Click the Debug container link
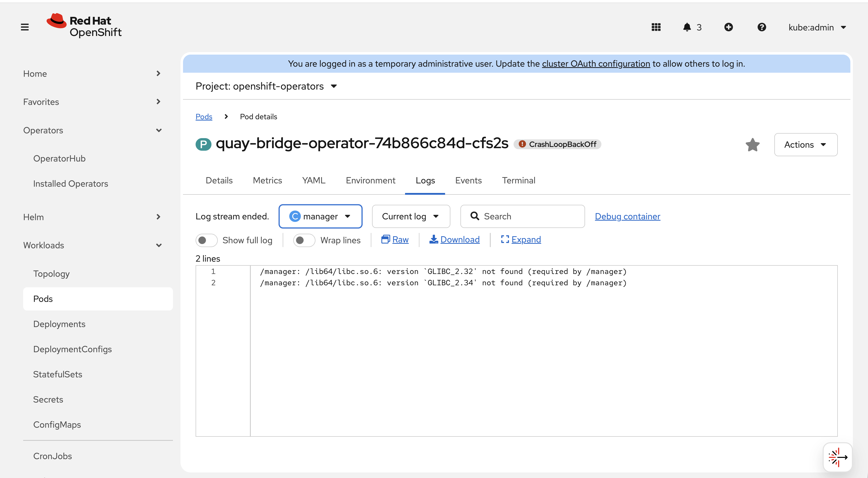This screenshot has width=868, height=478. (x=627, y=216)
